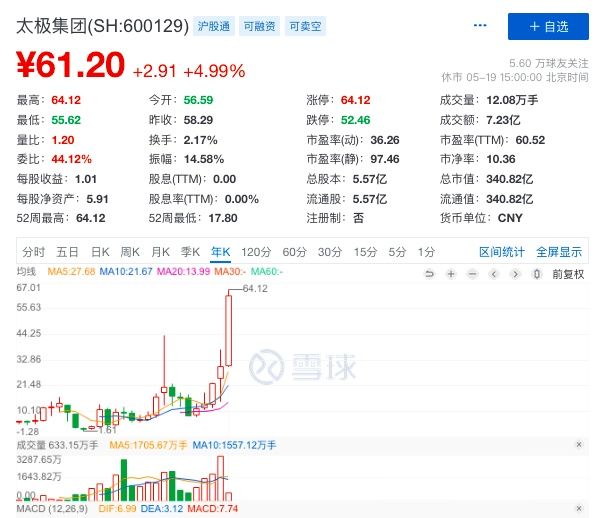Click the 市盈率(TTM) value 60.52

click(530, 140)
